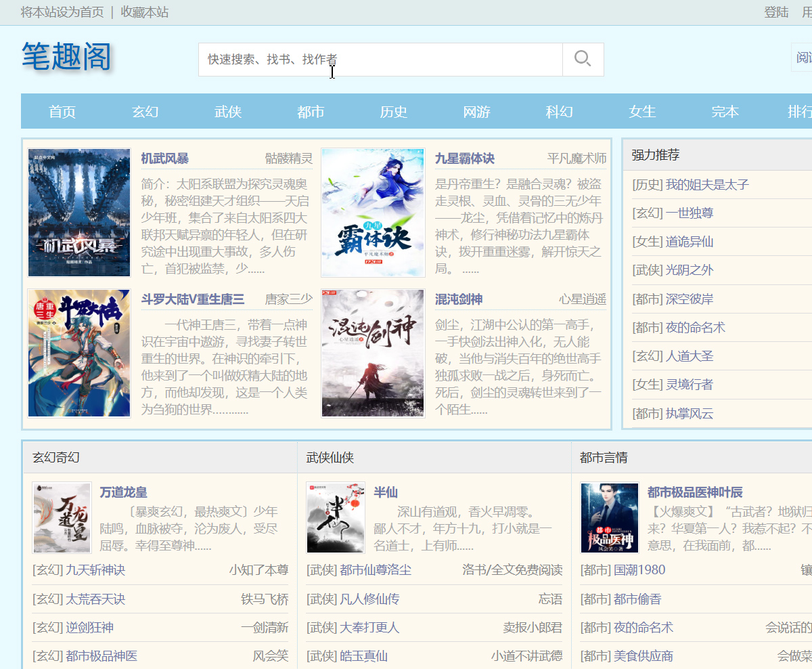Select the 斗罗大陆 book cover thumbnail

click(x=79, y=353)
